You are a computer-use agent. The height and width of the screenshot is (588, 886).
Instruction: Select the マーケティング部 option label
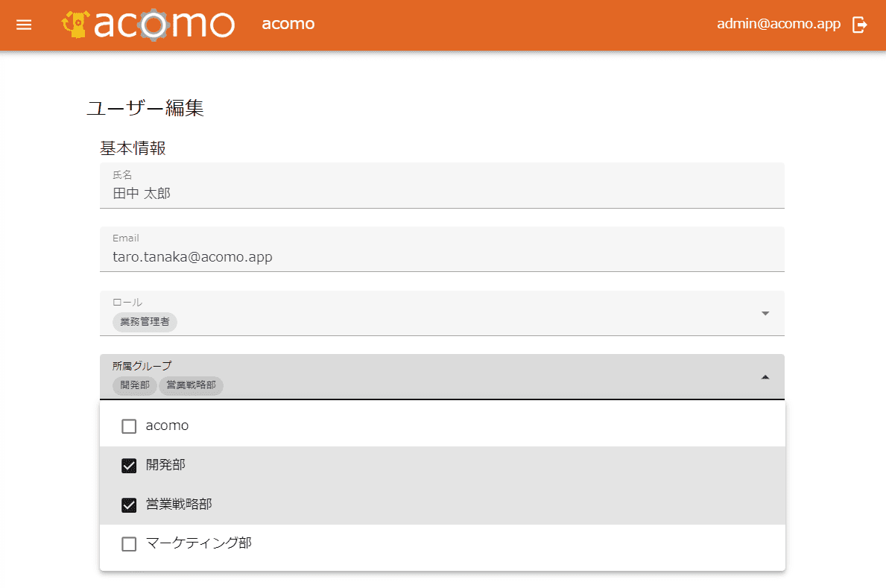pos(199,543)
